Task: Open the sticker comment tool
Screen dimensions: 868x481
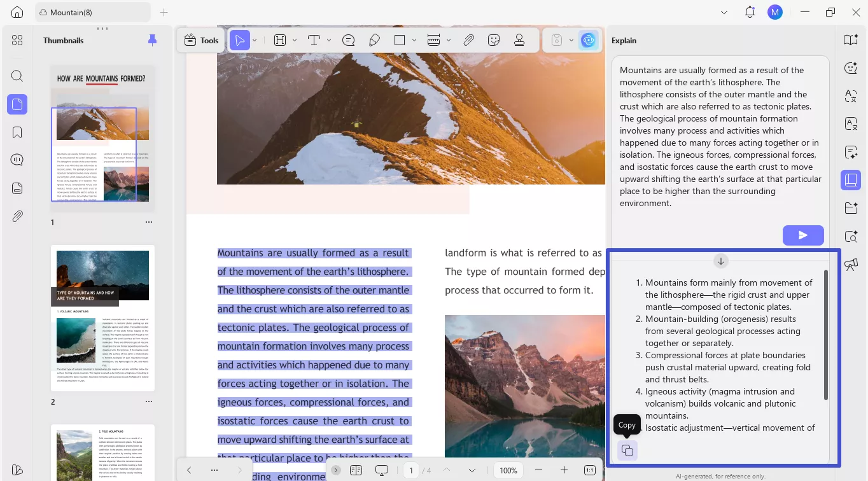Action: (x=494, y=39)
